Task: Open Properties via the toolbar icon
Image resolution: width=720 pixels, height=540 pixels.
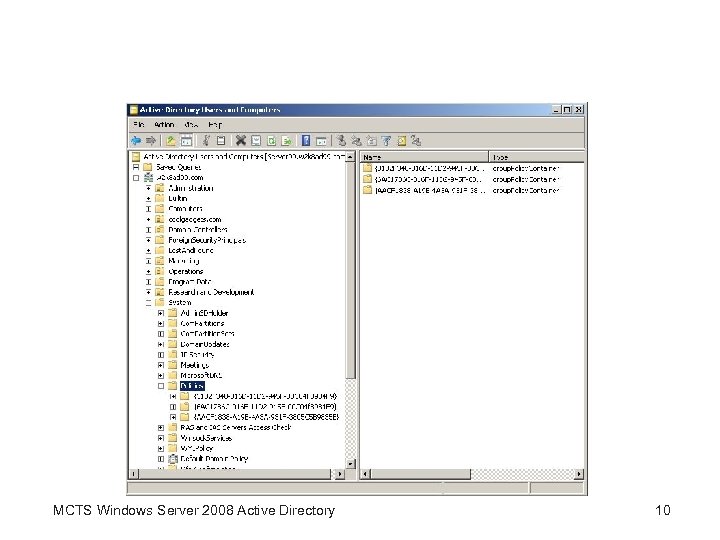Action: pos(256,141)
